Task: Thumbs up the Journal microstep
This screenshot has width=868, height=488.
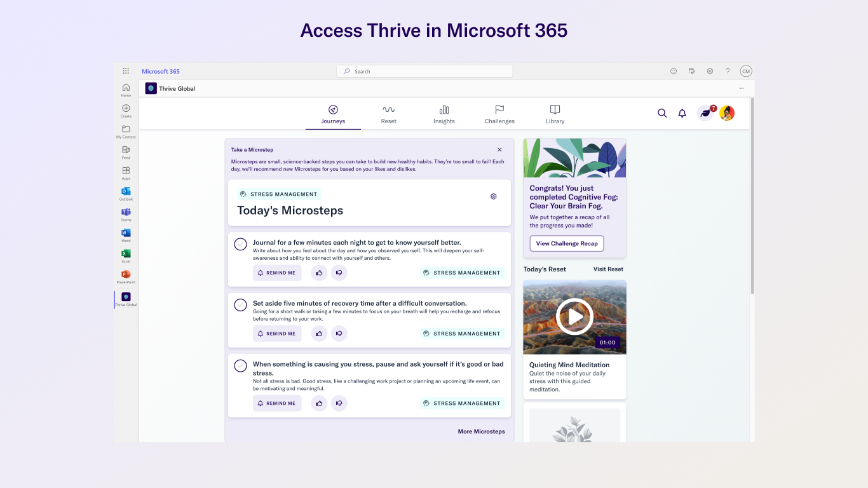Action: [319, 273]
